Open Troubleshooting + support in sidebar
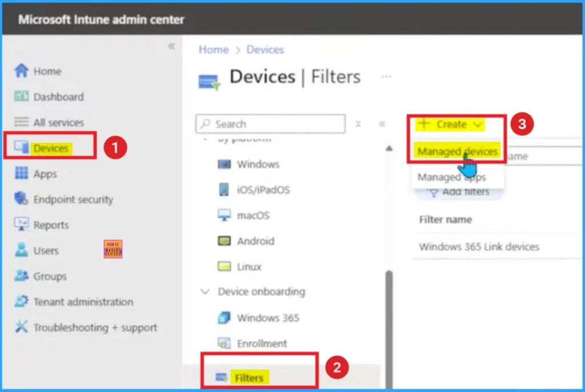585x392 pixels. click(x=95, y=328)
